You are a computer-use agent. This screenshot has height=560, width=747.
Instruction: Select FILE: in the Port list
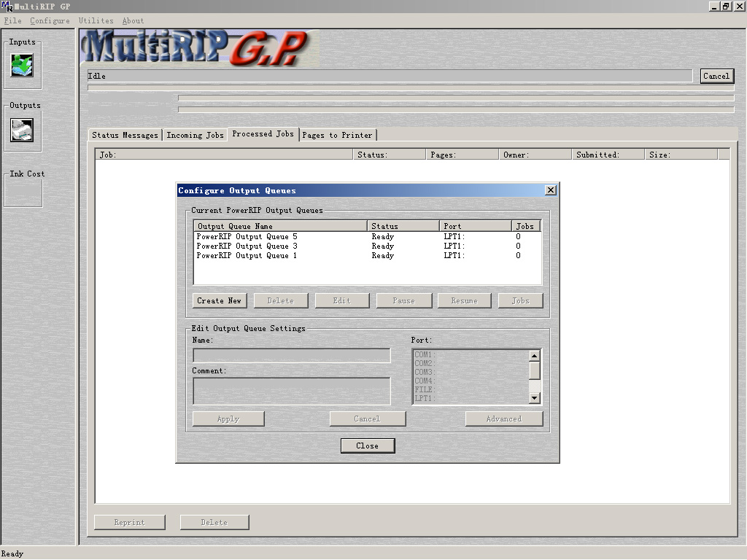click(471, 389)
